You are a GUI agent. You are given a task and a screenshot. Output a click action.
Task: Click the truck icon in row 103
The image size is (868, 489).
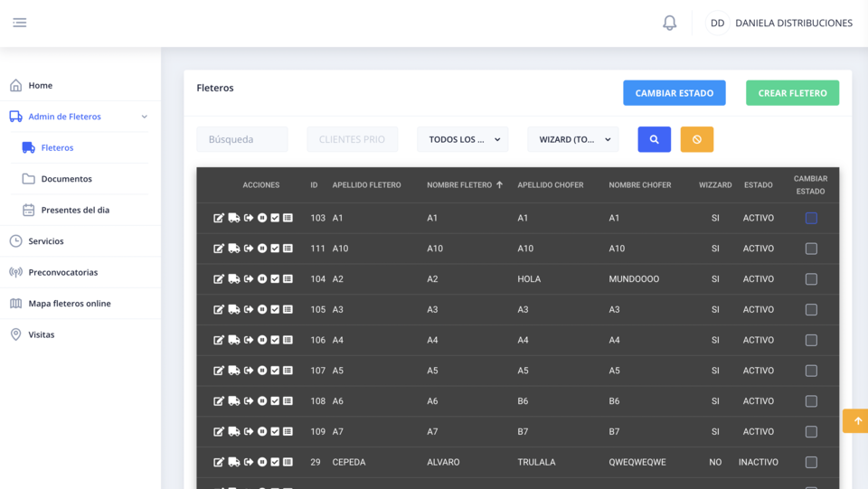234,218
